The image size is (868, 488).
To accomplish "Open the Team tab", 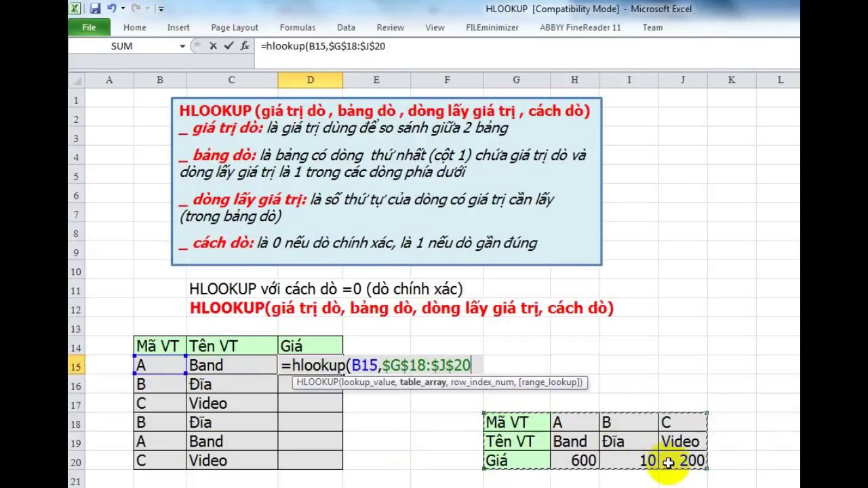I will point(652,28).
